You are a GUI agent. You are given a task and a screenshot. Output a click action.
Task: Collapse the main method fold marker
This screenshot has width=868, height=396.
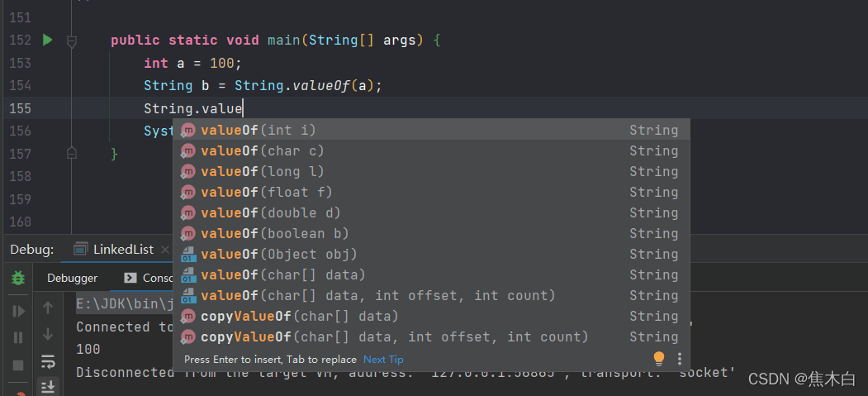pyautogui.click(x=72, y=40)
